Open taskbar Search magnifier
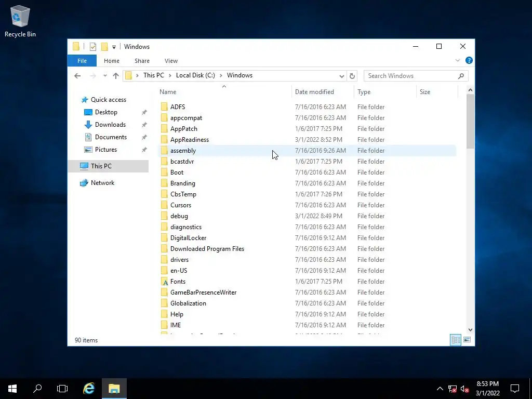This screenshot has height=399, width=532. (x=37, y=389)
